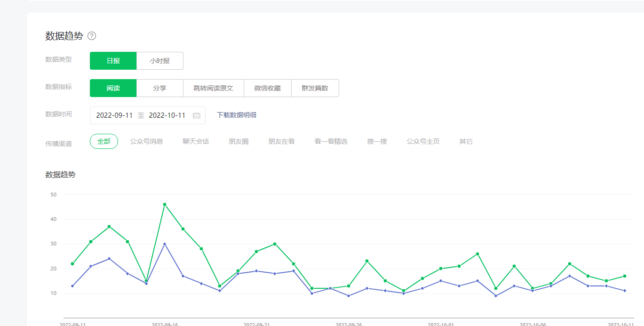
Task: Click the 数据指标 row label
Action: point(59,87)
